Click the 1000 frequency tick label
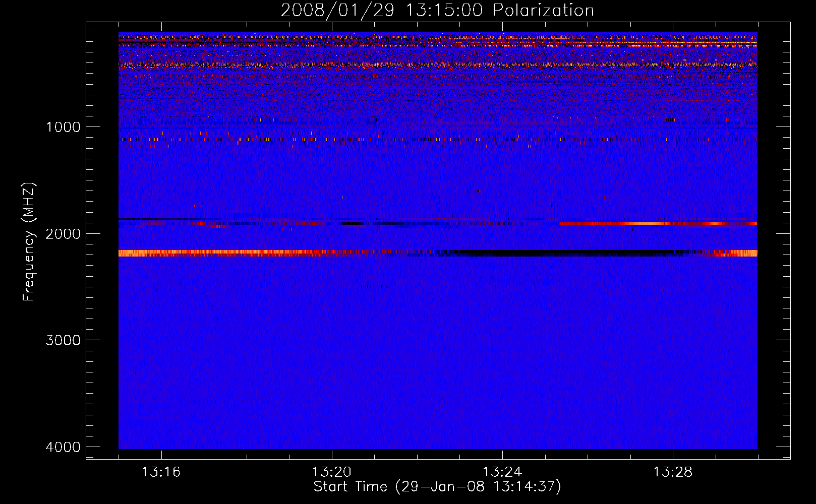 coord(63,127)
